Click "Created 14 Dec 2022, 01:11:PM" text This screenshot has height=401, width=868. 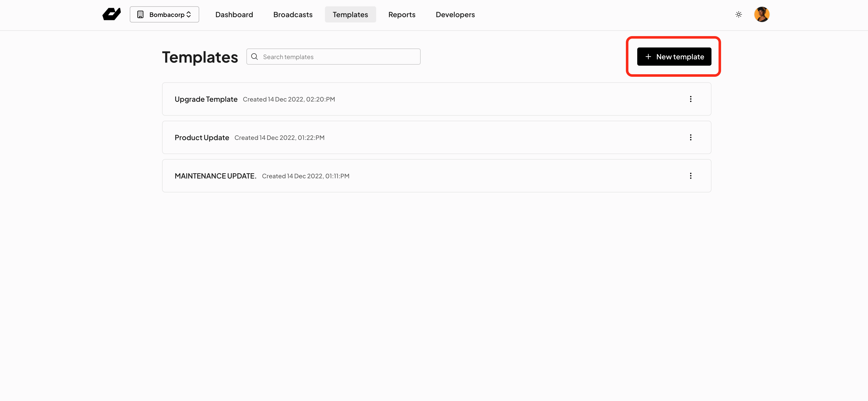tap(306, 176)
